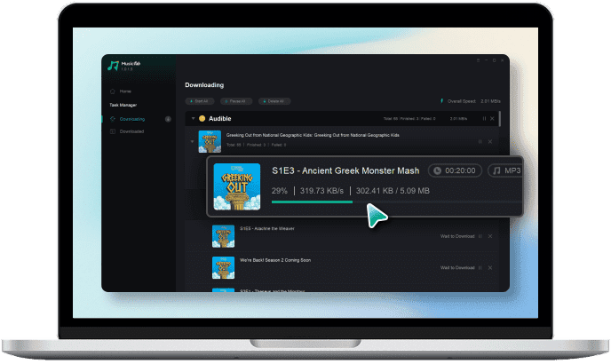
Task: Click the S1E3 download progress bar
Action: click(x=396, y=202)
